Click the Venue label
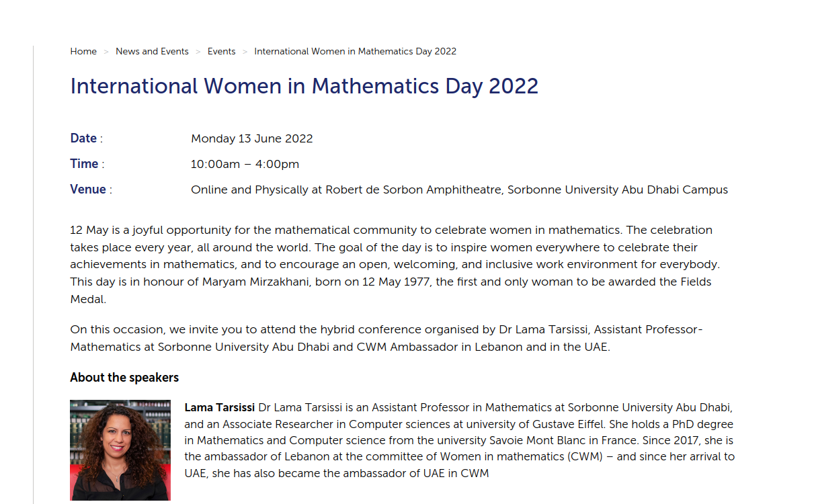The width and height of the screenshot is (814, 504). pyautogui.click(x=88, y=190)
